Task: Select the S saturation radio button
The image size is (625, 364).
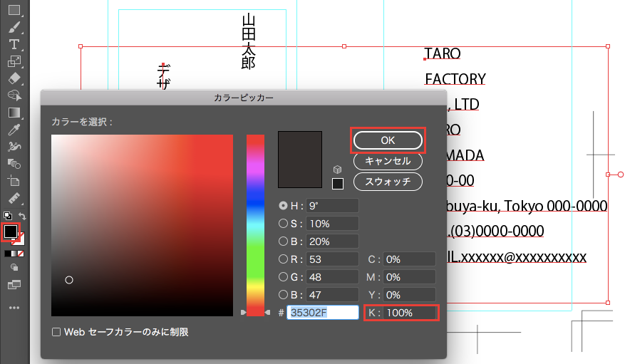Action: (283, 224)
